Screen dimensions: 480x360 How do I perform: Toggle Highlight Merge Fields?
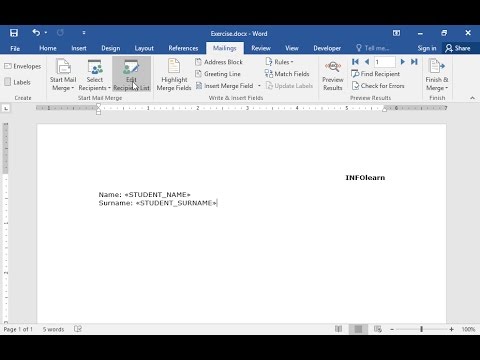coord(174,75)
